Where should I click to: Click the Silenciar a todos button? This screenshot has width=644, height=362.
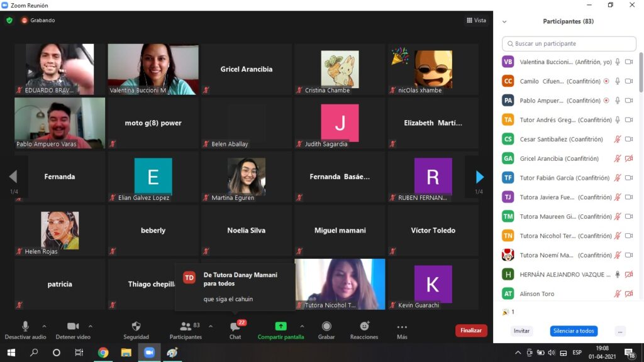coord(573,331)
